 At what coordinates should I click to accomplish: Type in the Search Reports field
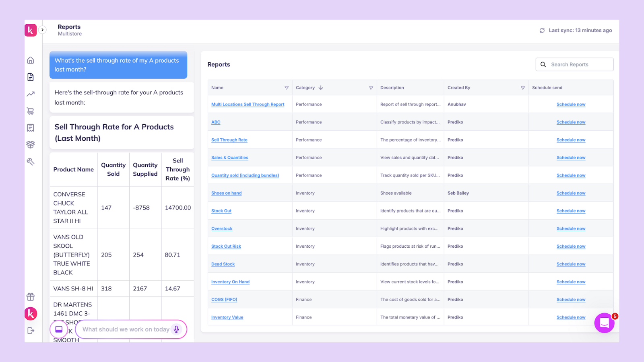click(574, 64)
